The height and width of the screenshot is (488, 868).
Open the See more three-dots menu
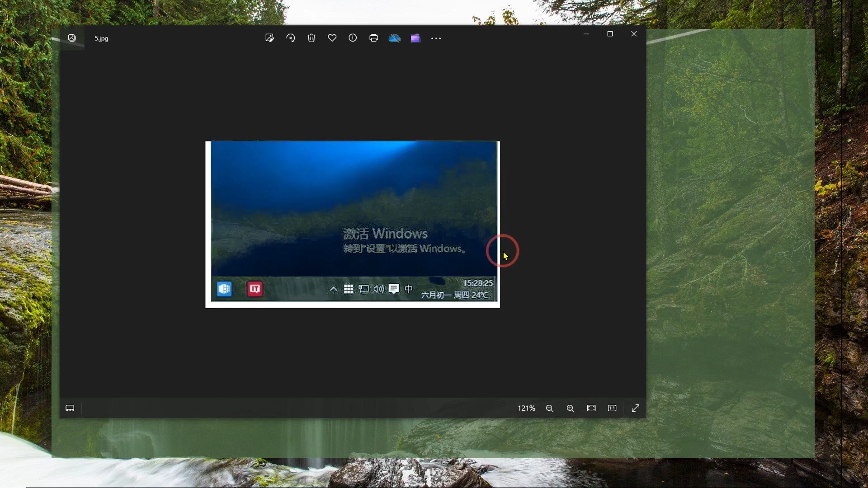(x=436, y=38)
